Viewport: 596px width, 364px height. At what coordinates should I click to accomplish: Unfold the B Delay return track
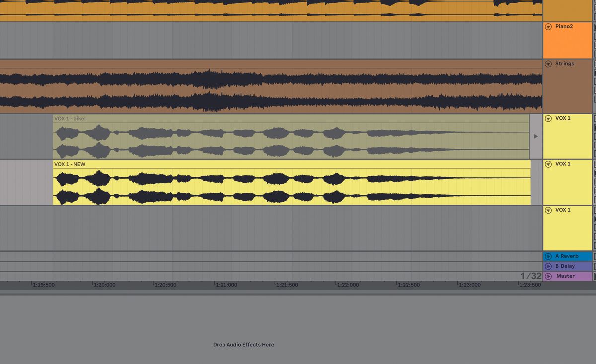[548, 266]
